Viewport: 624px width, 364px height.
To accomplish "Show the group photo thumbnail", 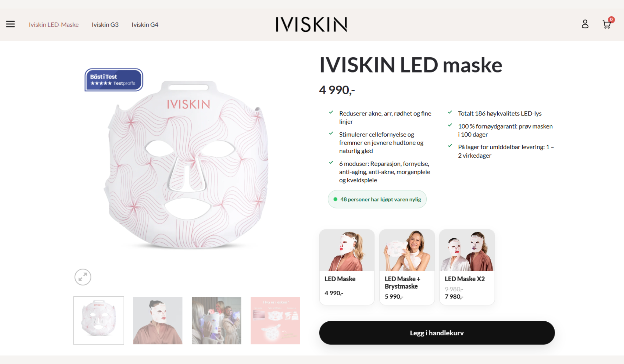I will [216, 320].
